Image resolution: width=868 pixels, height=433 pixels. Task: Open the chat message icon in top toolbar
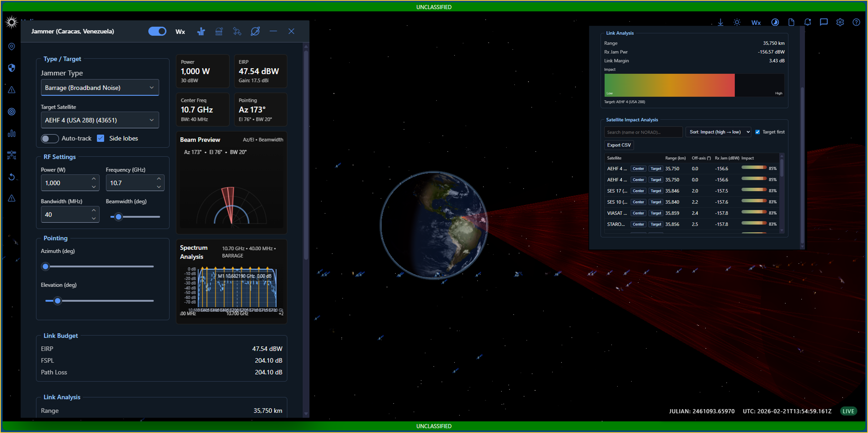[823, 22]
